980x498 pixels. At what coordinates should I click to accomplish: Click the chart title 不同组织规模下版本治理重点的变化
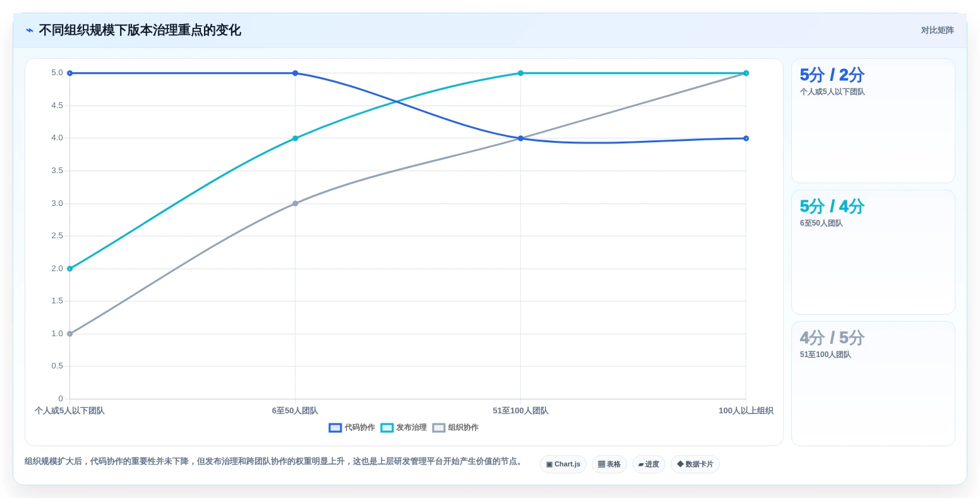coord(140,30)
